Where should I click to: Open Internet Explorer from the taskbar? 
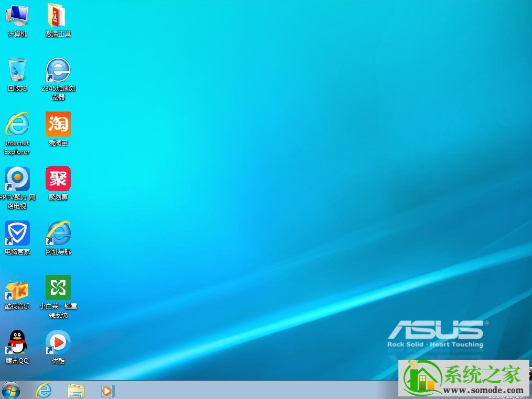44,391
